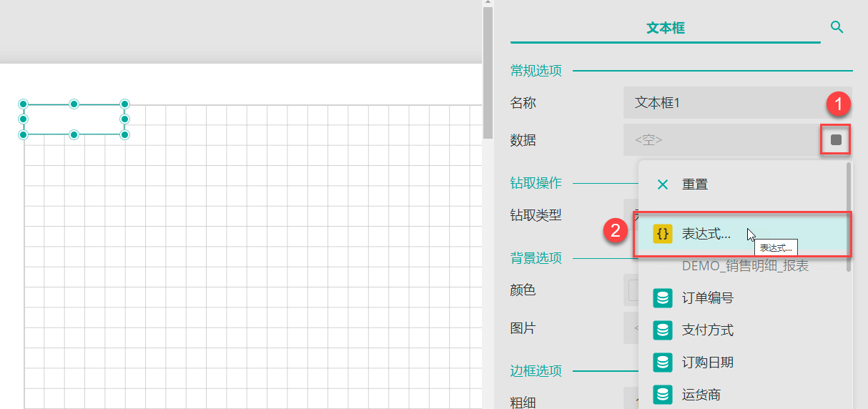Viewport: 868px width, 409px height.
Task: Select the 订单编号 field text
Action: [707, 298]
